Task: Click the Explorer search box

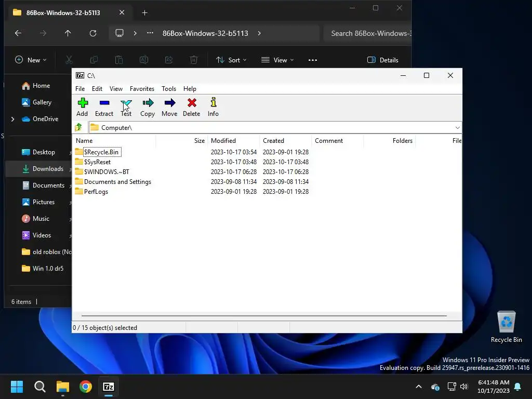Action: 368,33
